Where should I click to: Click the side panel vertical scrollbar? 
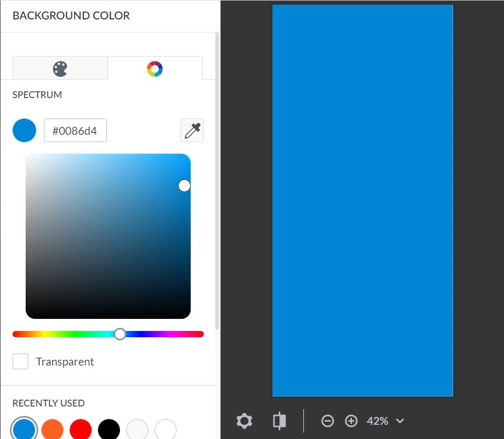click(217, 181)
